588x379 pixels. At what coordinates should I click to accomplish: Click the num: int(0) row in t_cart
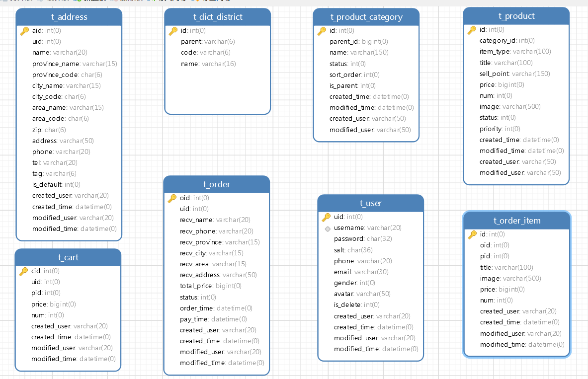click(x=48, y=315)
